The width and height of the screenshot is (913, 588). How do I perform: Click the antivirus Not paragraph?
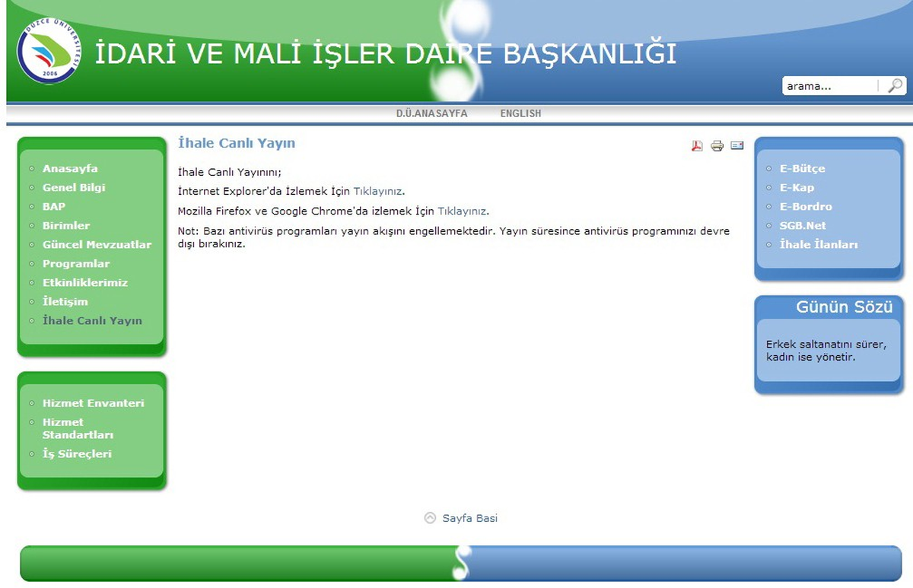coord(453,238)
